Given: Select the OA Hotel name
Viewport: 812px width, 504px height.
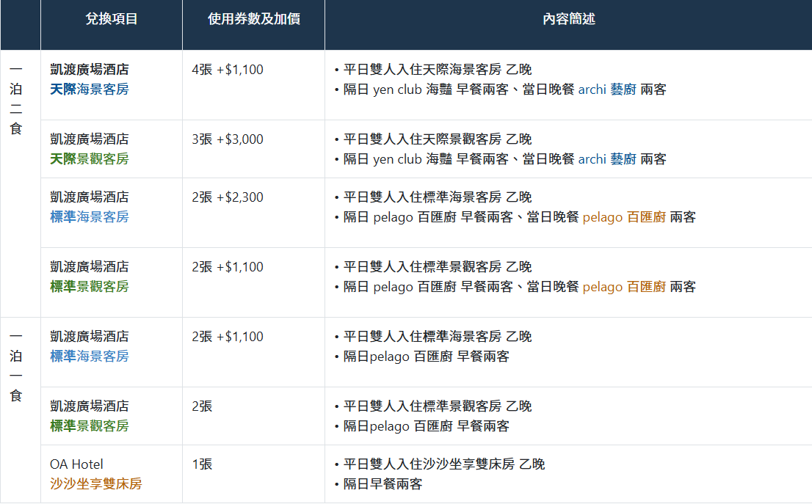Looking at the screenshot, I should click(x=76, y=464).
